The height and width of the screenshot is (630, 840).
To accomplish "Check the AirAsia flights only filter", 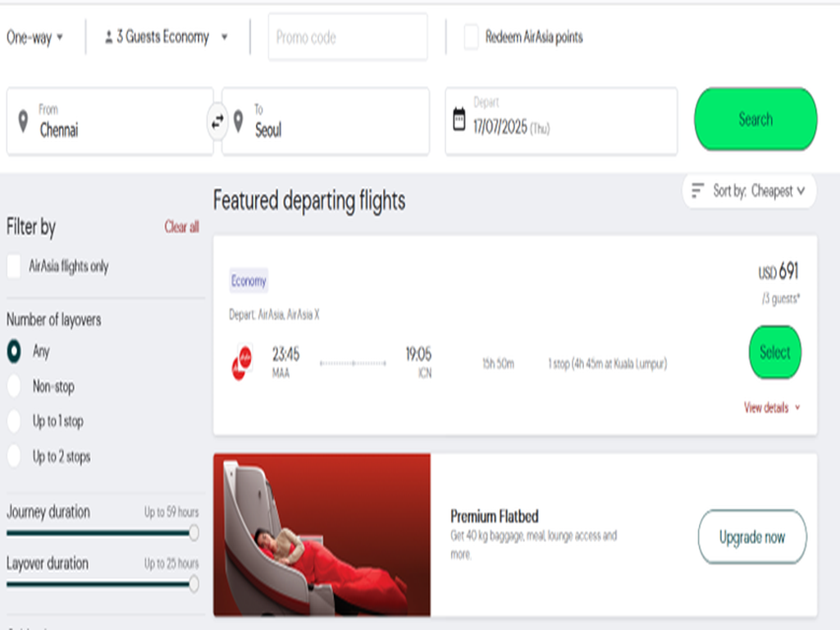I will [13, 264].
